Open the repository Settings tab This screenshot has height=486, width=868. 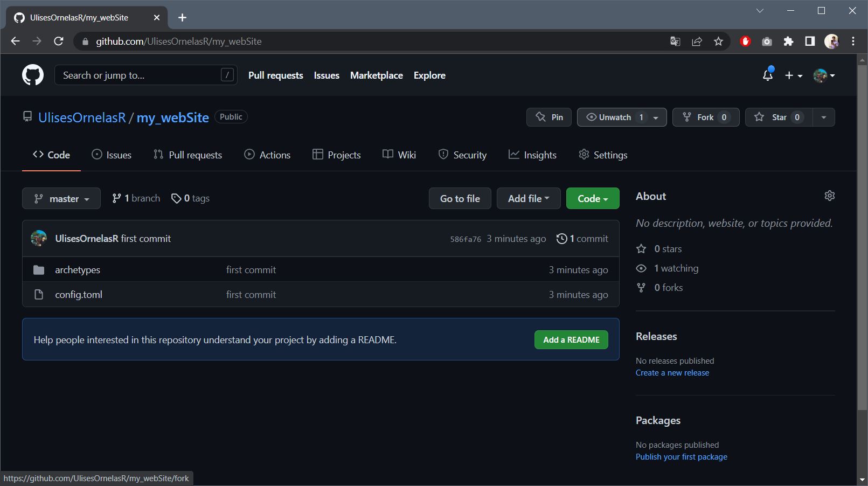point(603,155)
